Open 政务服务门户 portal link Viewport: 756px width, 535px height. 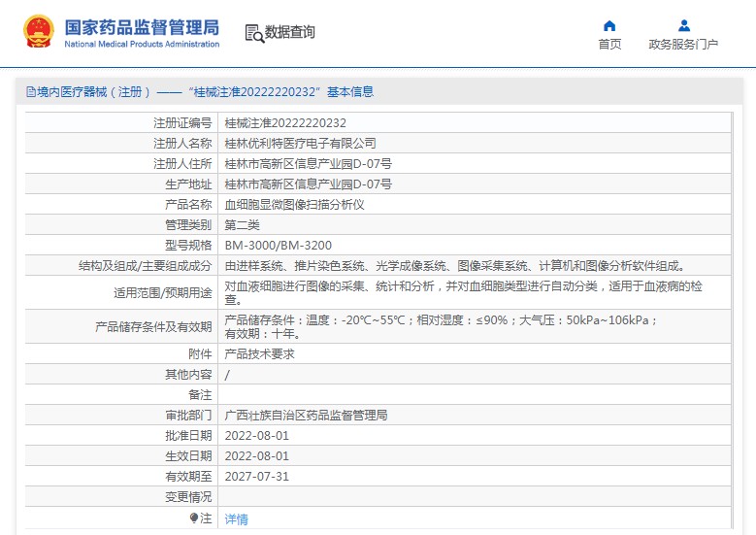click(683, 44)
